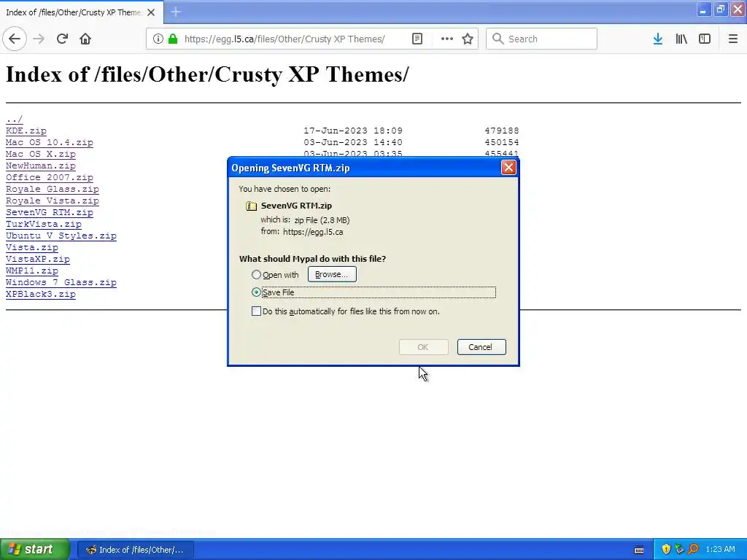Select the Open with radio button
The width and height of the screenshot is (747, 560).
click(256, 275)
